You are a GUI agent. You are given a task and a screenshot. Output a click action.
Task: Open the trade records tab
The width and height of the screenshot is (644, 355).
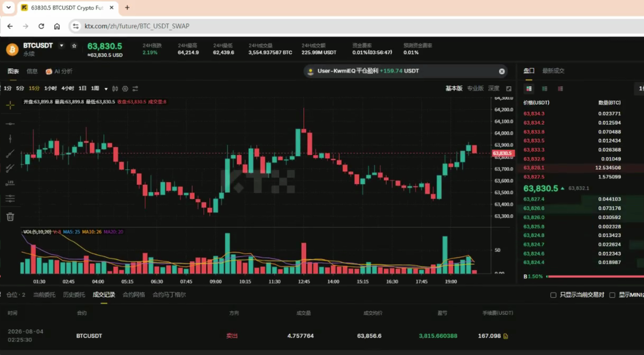click(104, 295)
